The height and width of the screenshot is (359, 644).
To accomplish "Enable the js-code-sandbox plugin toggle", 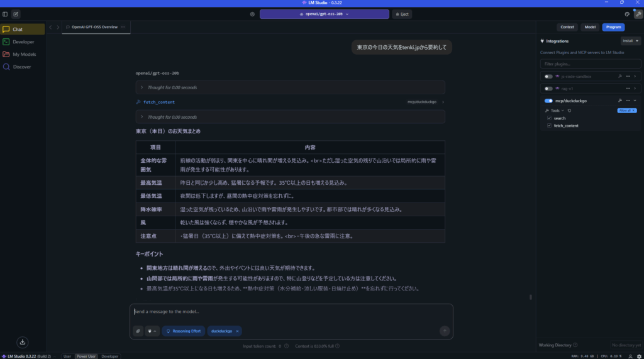I will (548, 76).
